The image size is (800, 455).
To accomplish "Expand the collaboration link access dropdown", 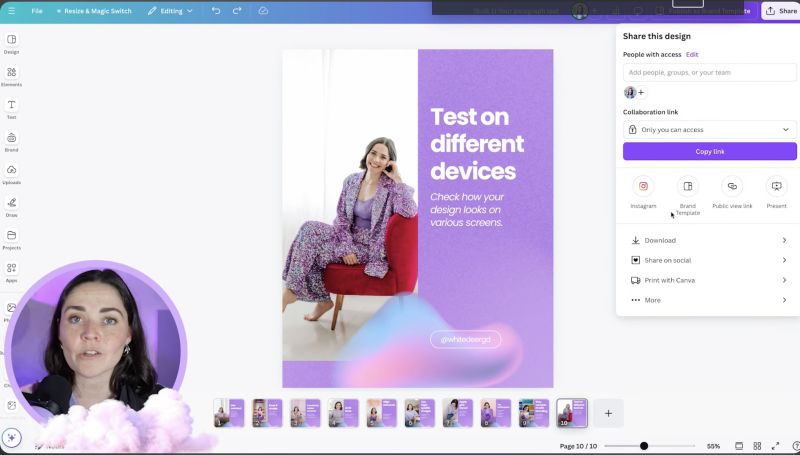I will 709,130.
